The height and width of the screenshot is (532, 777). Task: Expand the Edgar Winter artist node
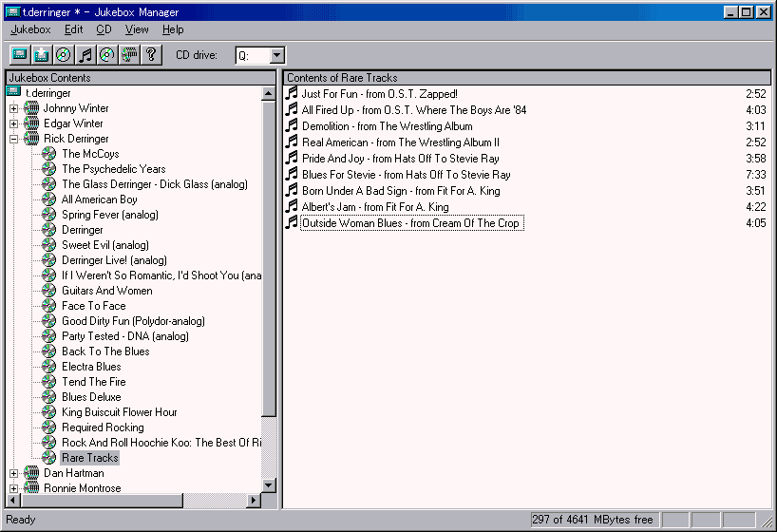pyautogui.click(x=13, y=123)
